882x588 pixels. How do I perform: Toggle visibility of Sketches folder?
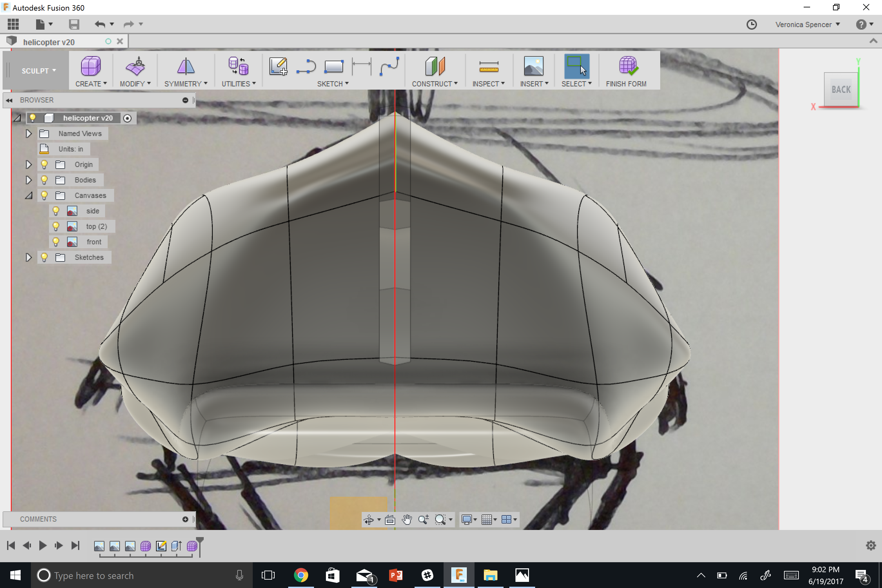tap(44, 257)
